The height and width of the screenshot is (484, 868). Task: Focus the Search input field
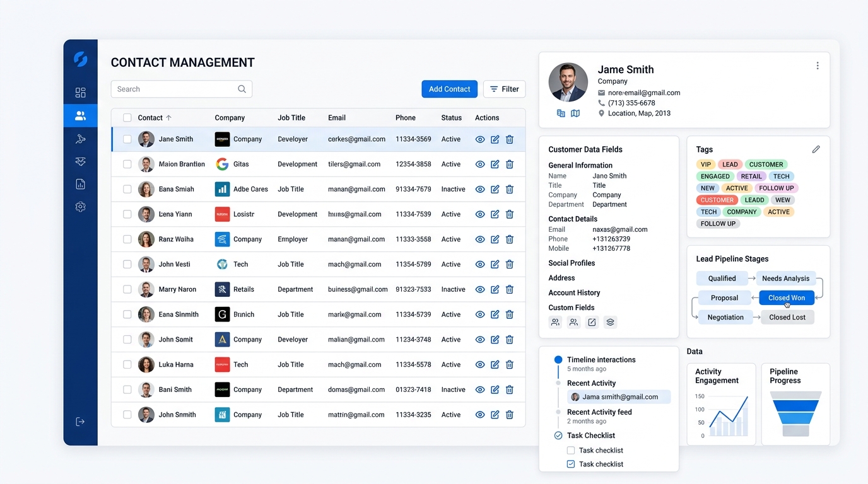click(x=182, y=89)
